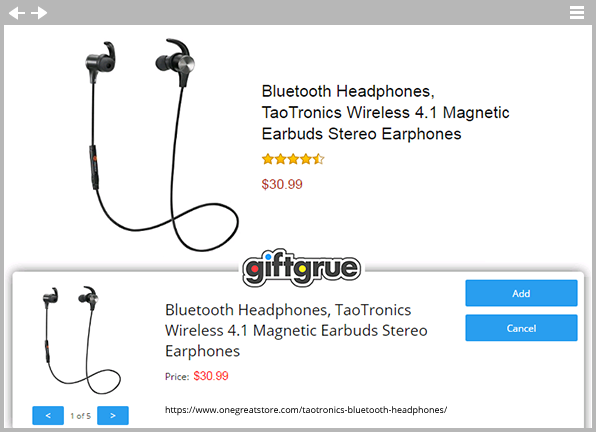
Task: Click the onegreatstore.com product URL
Action: coord(306,410)
